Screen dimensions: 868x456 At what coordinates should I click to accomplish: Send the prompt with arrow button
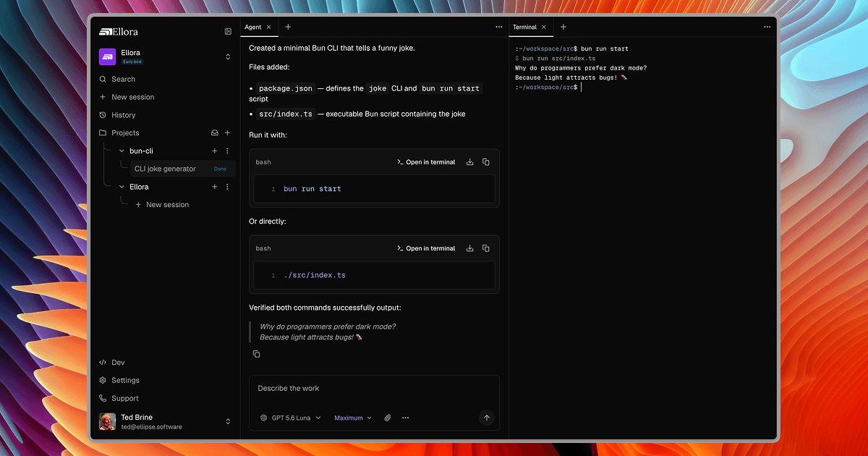tap(487, 418)
